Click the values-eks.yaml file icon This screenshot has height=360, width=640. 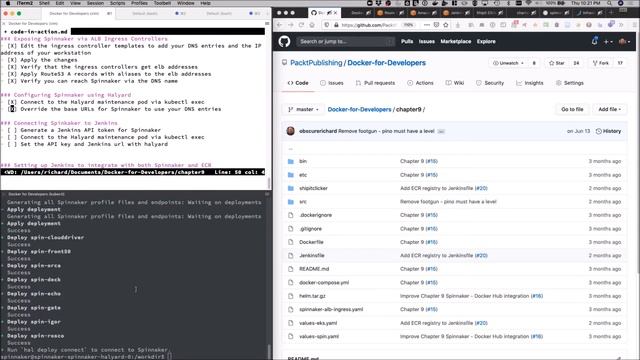(x=291, y=323)
